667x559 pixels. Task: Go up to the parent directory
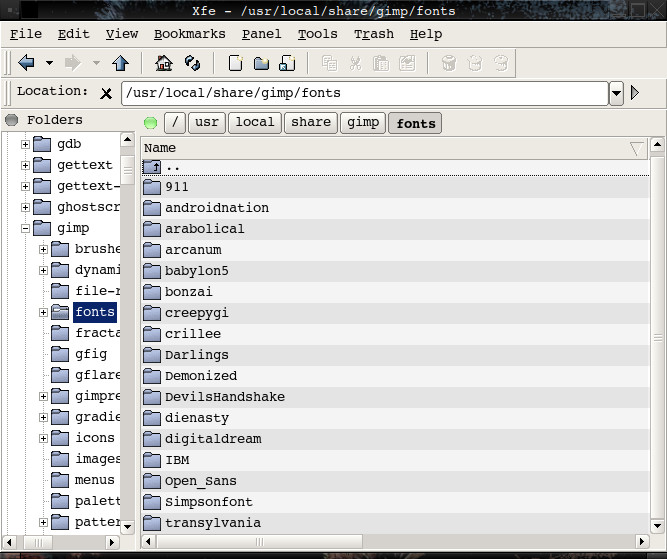tap(121, 63)
